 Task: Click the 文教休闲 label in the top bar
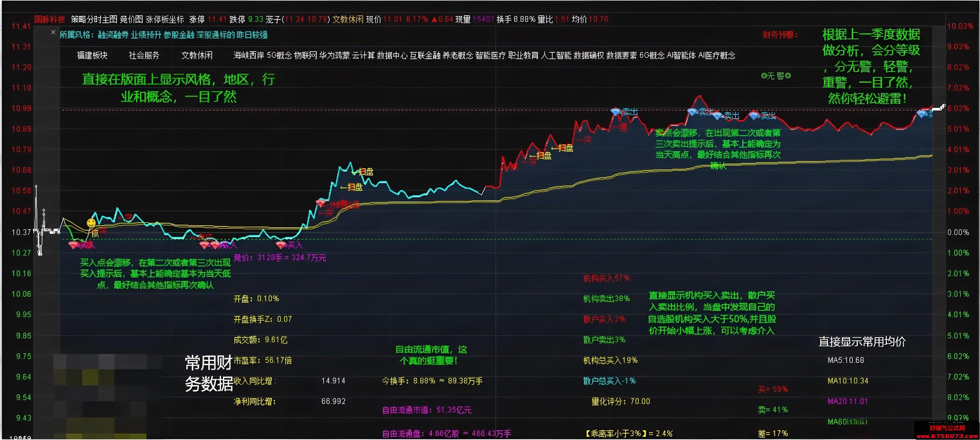348,19
